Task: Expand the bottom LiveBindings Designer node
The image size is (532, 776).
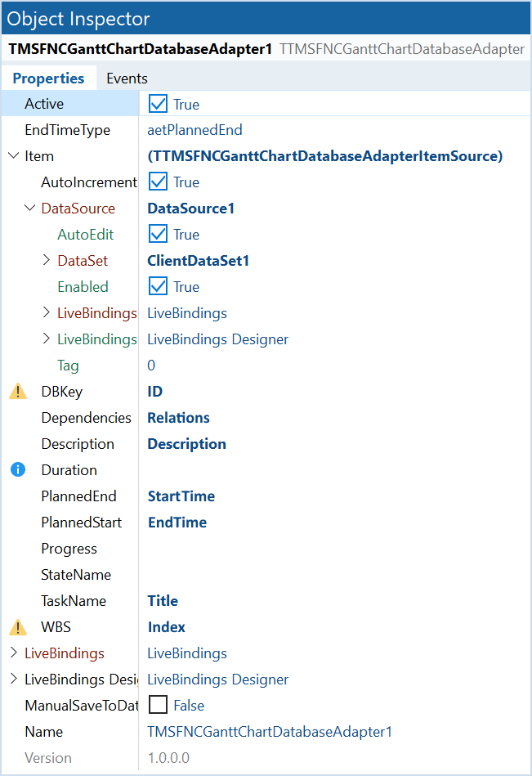Action: (14, 679)
